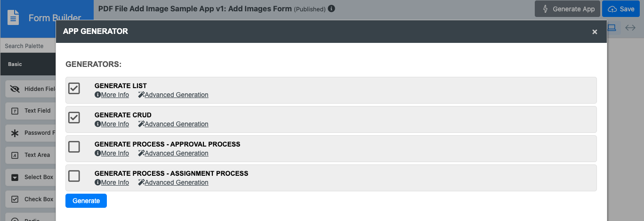The height and width of the screenshot is (221, 644).
Task: Enable the Assignment Process generator checkbox
Action: click(74, 176)
